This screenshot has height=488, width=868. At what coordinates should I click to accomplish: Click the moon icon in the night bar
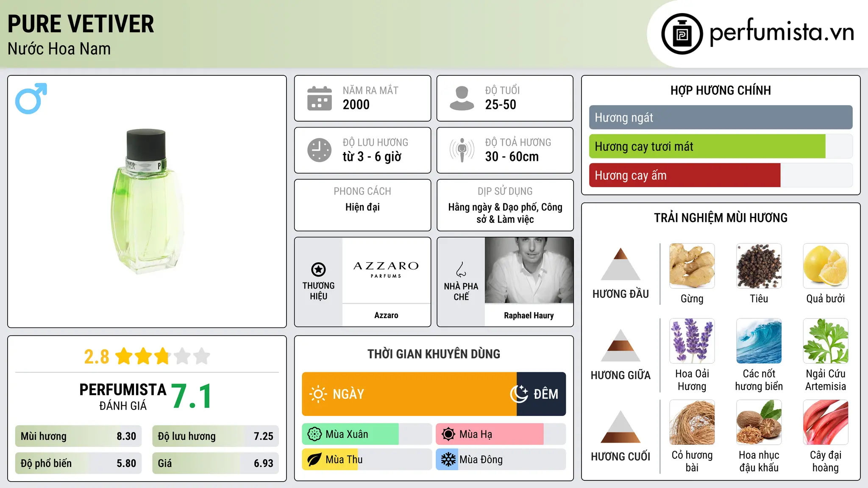pyautogui.click(x=519, y=394)
